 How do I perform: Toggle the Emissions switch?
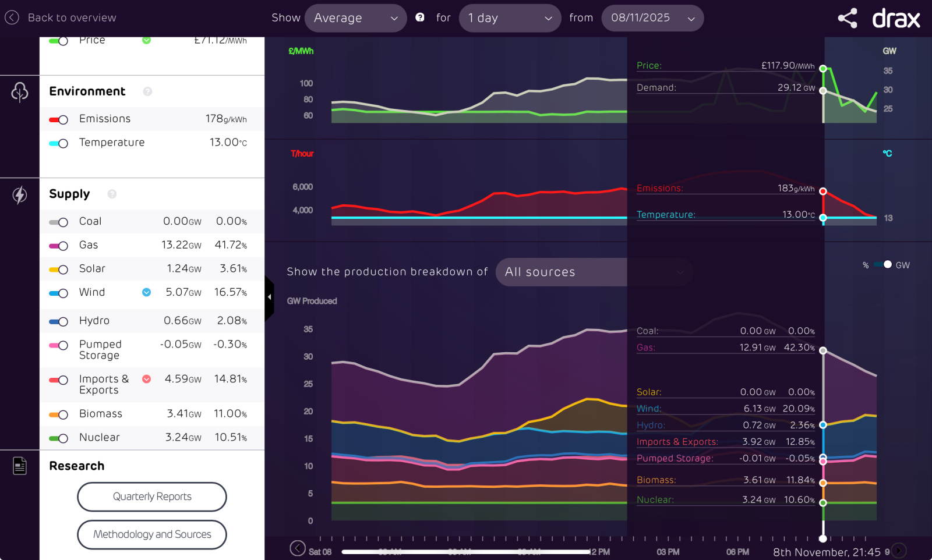pyautogui.click(x=59, y=119)
